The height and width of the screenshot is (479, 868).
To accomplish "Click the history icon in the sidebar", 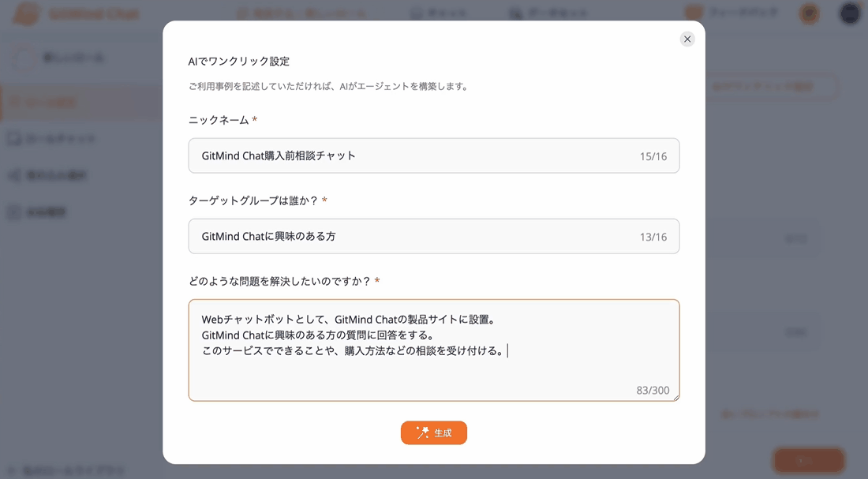I will tap(13, 212).
